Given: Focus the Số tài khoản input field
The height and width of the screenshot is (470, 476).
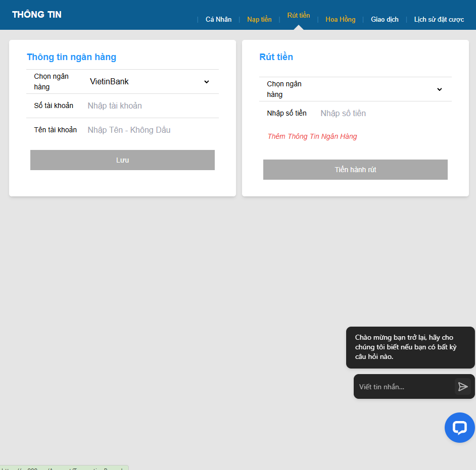Looking at the screenshot, I should point(151,106).
